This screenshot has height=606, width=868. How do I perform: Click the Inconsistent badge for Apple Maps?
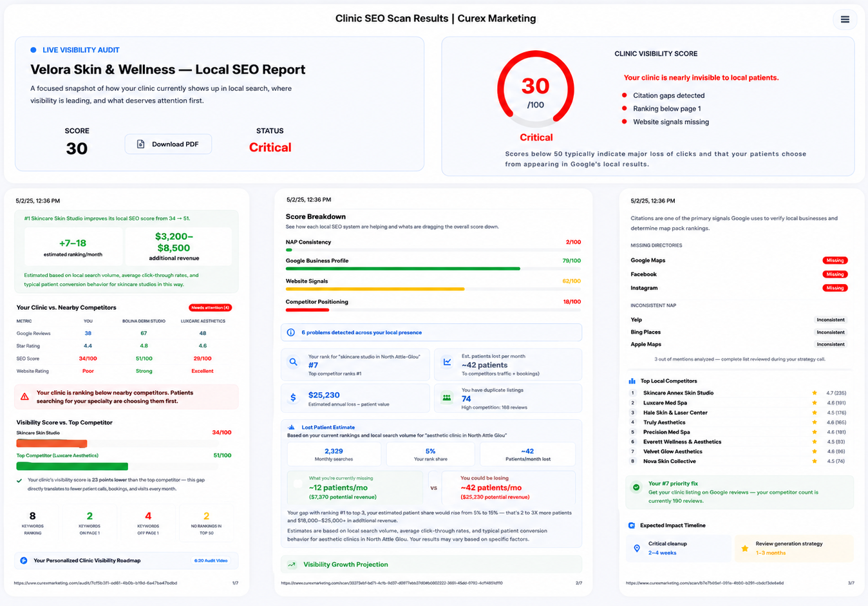(x=831, y=345)
